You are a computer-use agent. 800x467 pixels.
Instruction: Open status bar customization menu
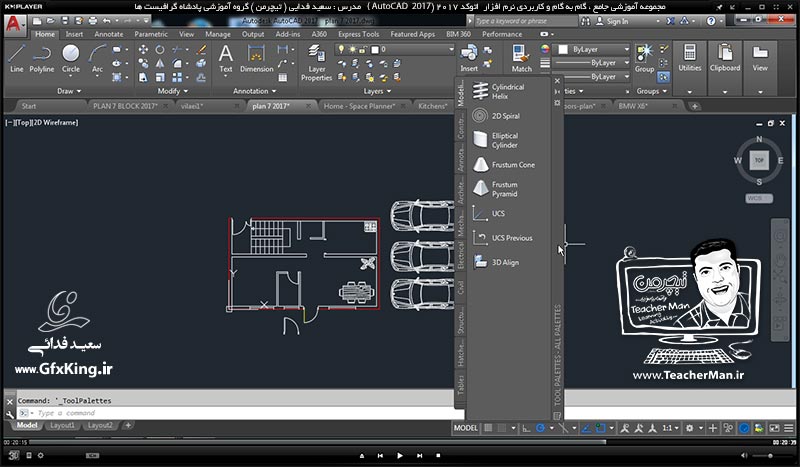pos(789,428)
